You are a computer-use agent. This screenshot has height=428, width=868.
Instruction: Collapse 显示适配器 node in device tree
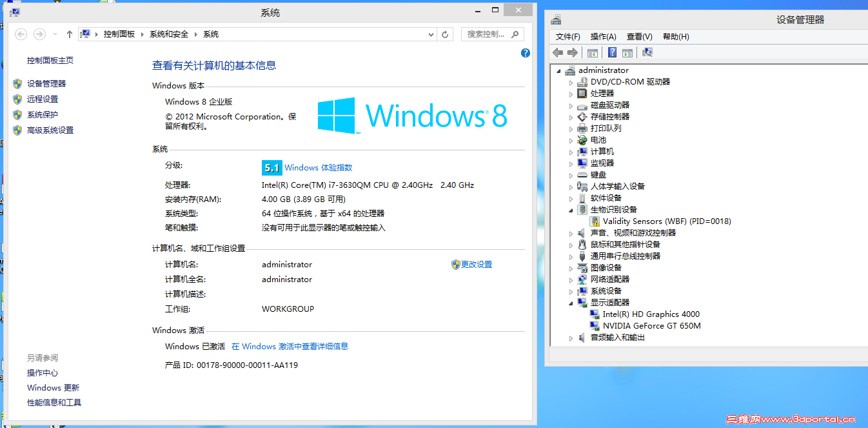click(x=571, y=303)
